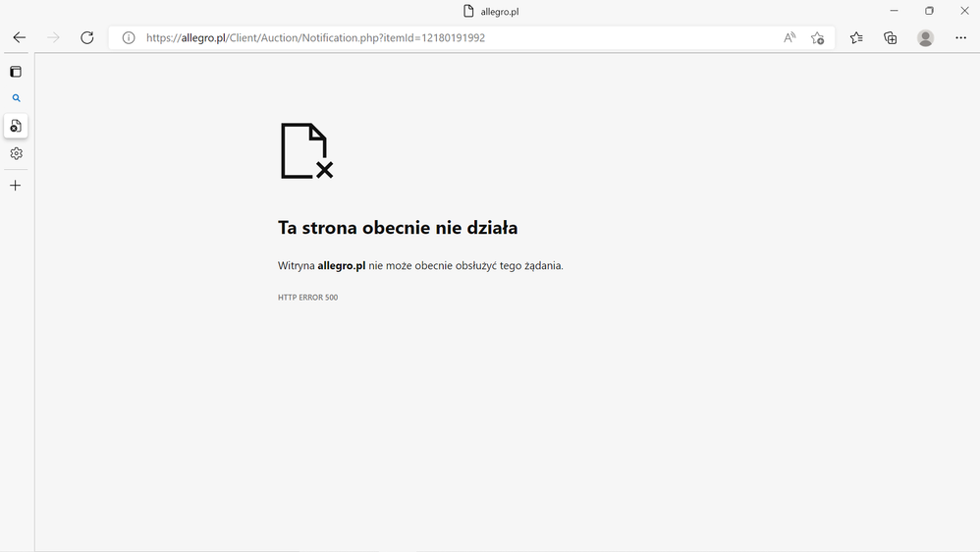Switch to the settings tab with gear icon
980x552 pixels.
(x=16, y=153)
